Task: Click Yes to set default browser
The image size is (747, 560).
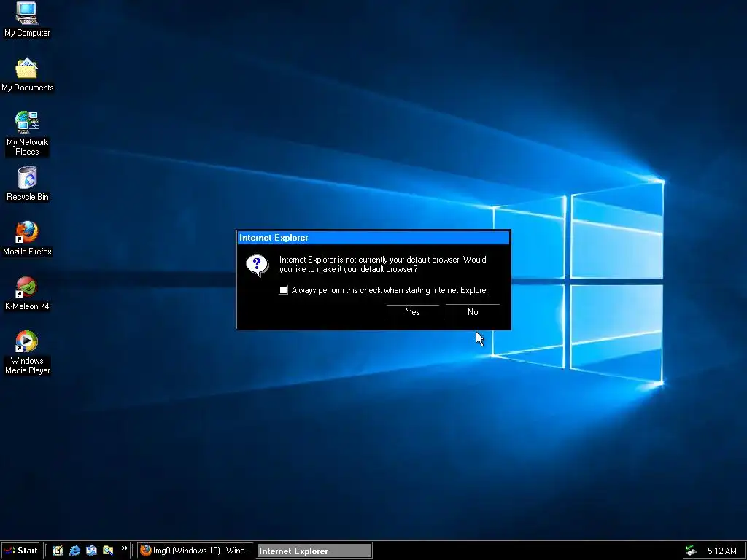Action: pos(413,312)
